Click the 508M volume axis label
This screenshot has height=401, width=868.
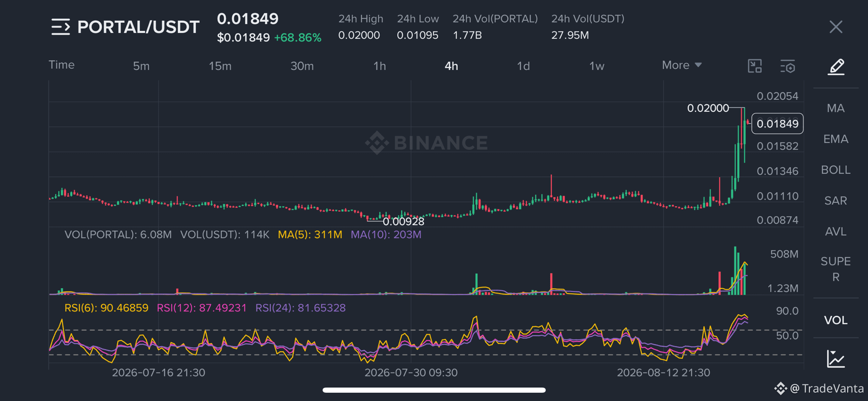point(784,254)
